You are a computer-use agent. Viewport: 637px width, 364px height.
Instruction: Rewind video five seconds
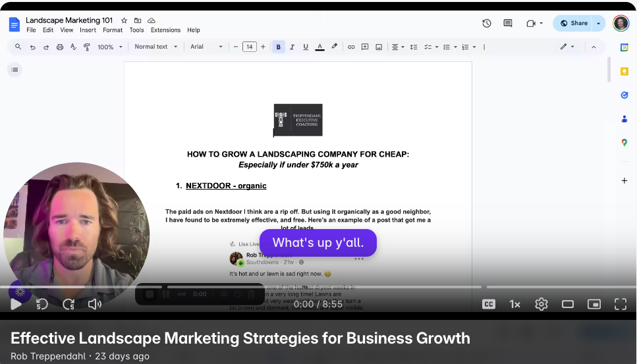point(42,304)
